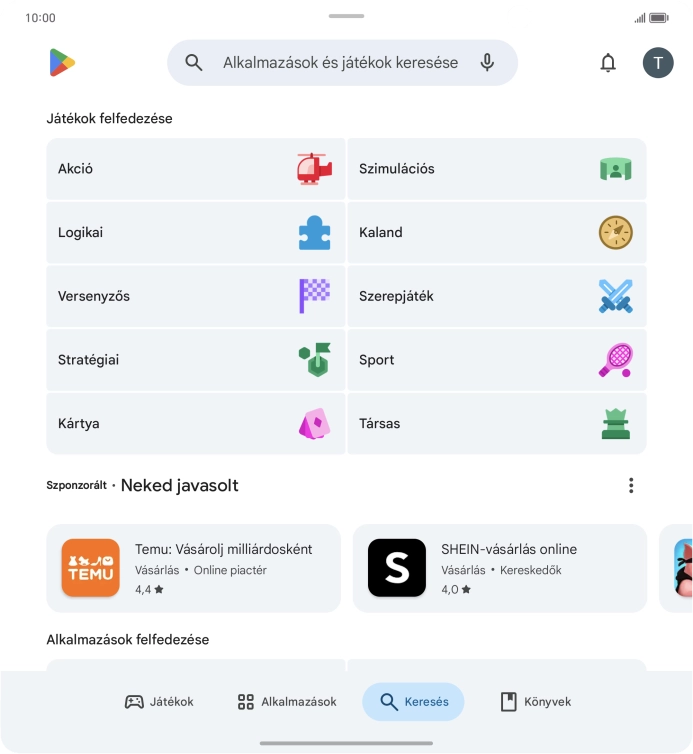Switch to the Alkalmazások tab
Image resolution: width=693 pixels, height=754 pixels.
(287, 702)
